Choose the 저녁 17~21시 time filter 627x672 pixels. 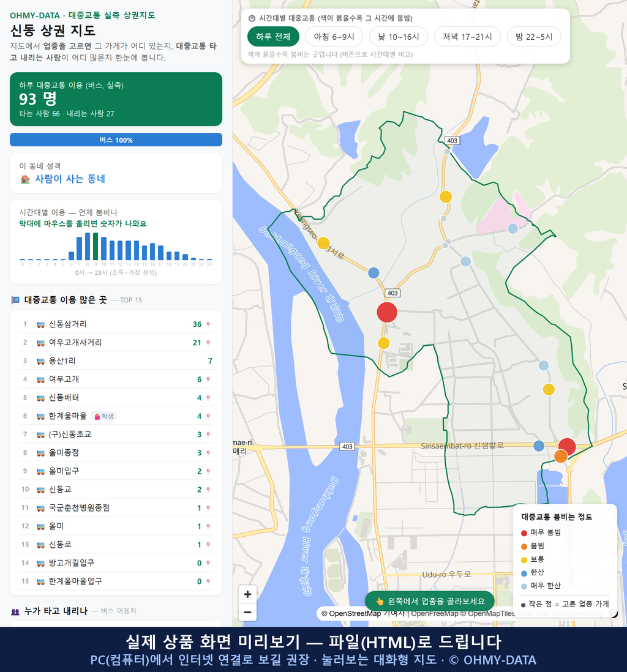pos(467,37)
